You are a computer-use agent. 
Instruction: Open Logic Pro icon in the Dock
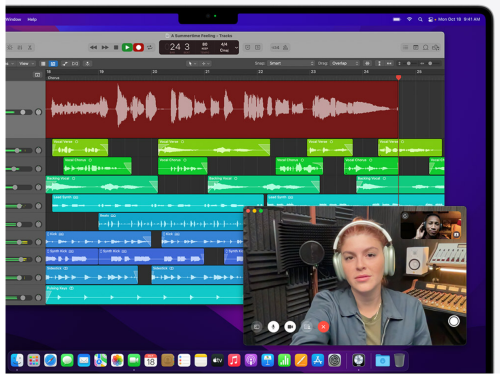pyautogui.click(x=359, y=360)
